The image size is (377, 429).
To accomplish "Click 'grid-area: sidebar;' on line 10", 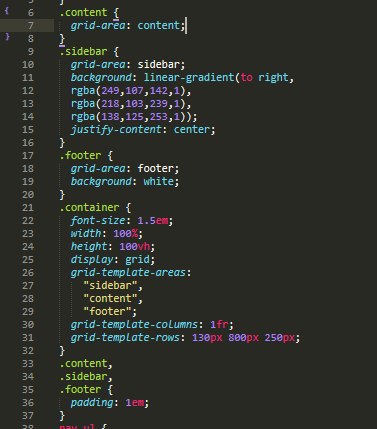I will [x=128, y=65].
